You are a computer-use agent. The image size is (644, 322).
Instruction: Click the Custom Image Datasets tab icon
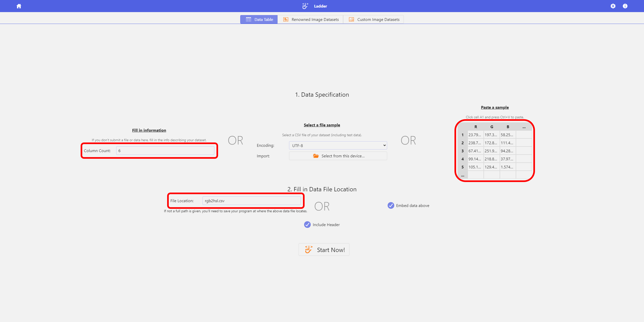pos(351,19)
